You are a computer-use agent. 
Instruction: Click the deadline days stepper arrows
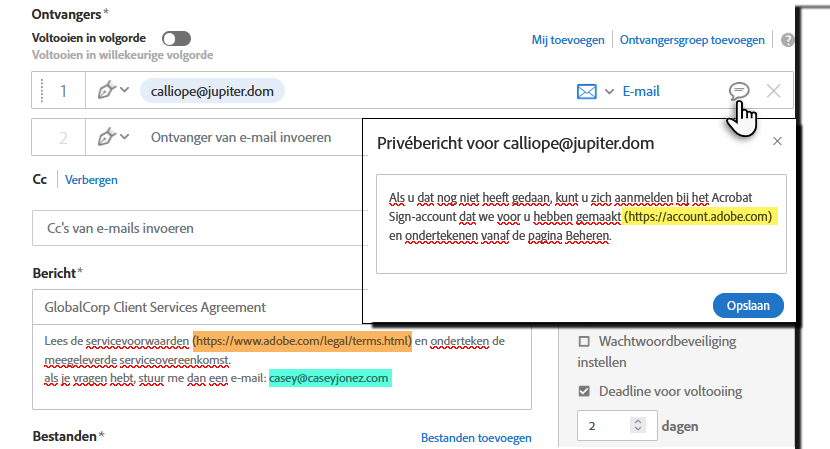coord(638,425)
